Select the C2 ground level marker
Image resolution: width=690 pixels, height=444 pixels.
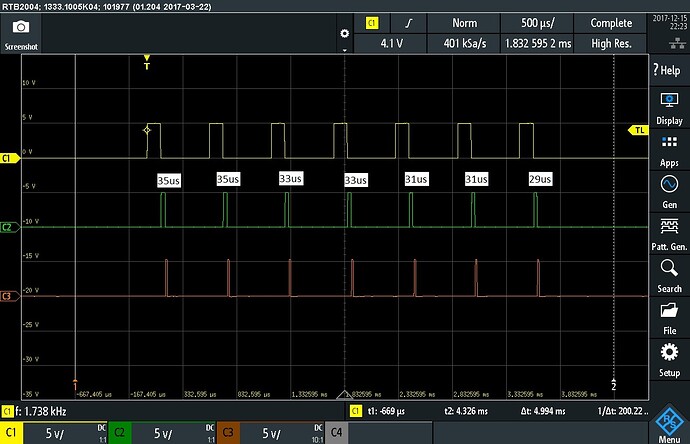click(10, 227)
